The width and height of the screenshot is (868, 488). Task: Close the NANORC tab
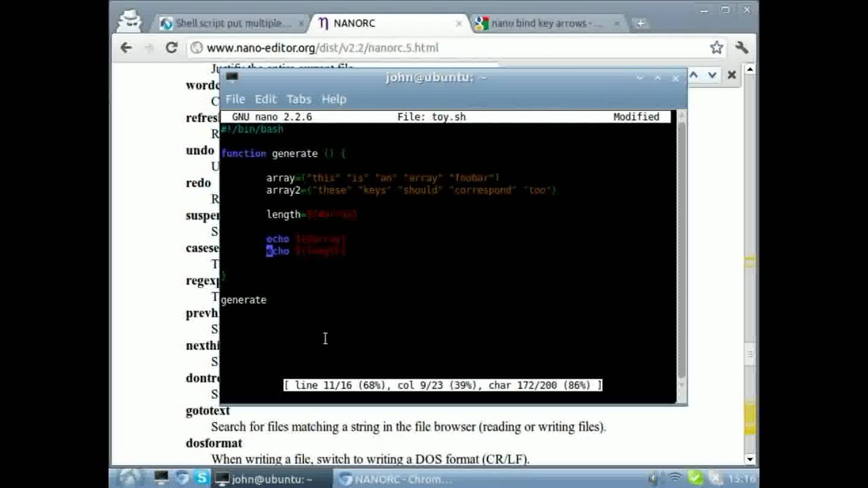(x=459, y=23)
